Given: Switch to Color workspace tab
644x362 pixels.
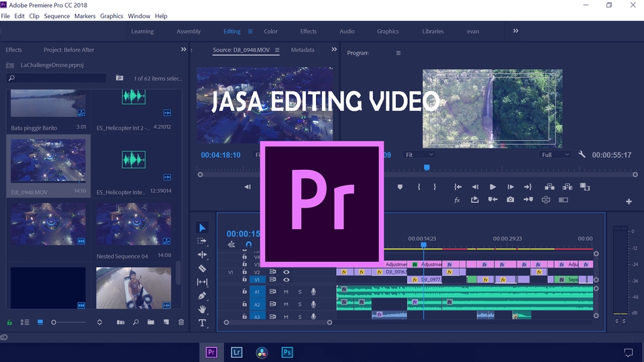Looking at the screenshot, I should tap(270, 32).
